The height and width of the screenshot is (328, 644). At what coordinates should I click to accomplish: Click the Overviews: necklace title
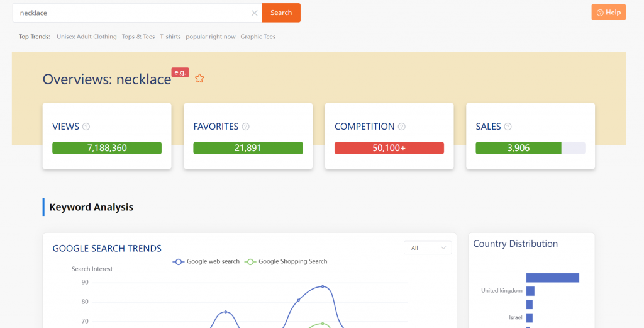107,79
